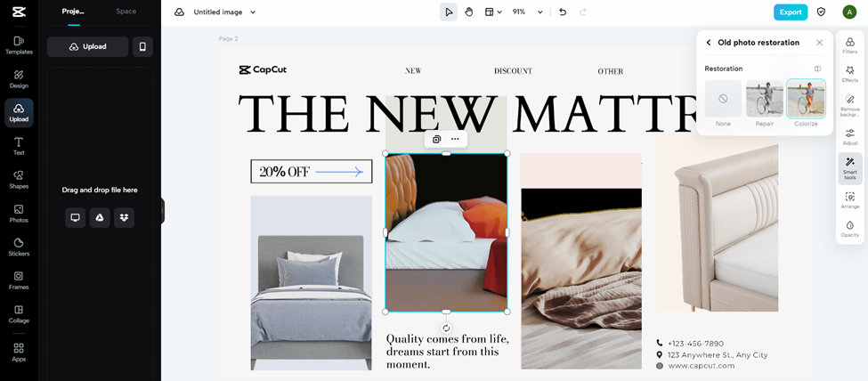This screenshot has width=868, height=381.
Task: Upload from Dropbox icon
Action: [124, 217]
